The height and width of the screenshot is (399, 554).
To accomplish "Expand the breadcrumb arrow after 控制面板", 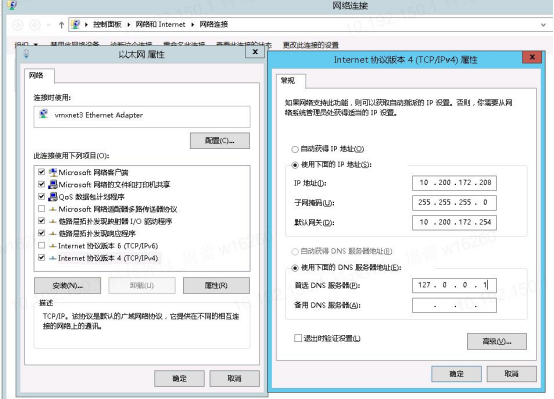I will [128, 25].
